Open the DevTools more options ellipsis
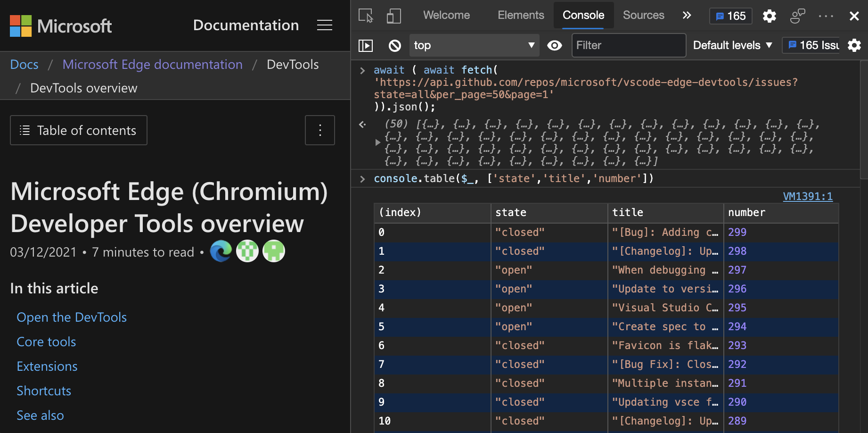 click(826, 16)
